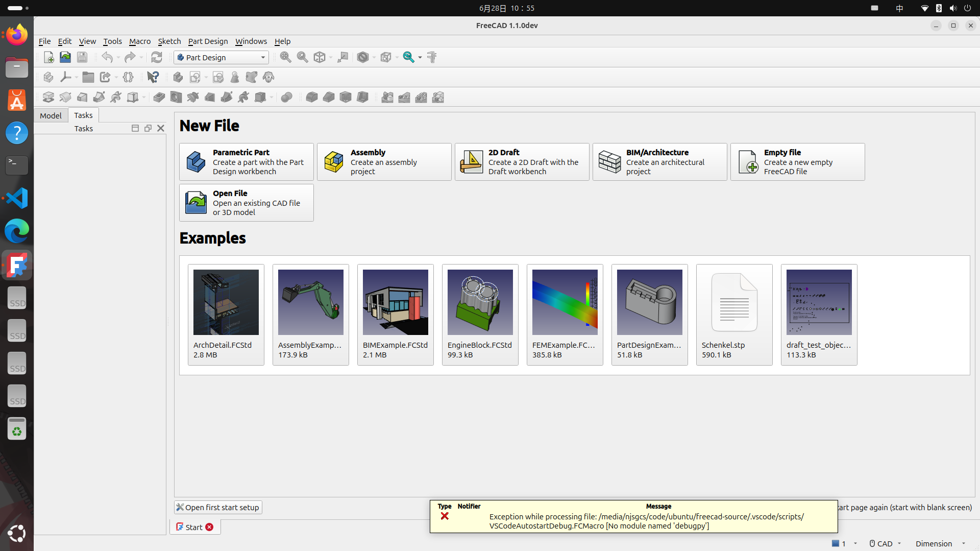The height and width of the screenshot is (551, 980).
Task: Open the EngineBlock.FCStd example
Action: click(480, 315)
